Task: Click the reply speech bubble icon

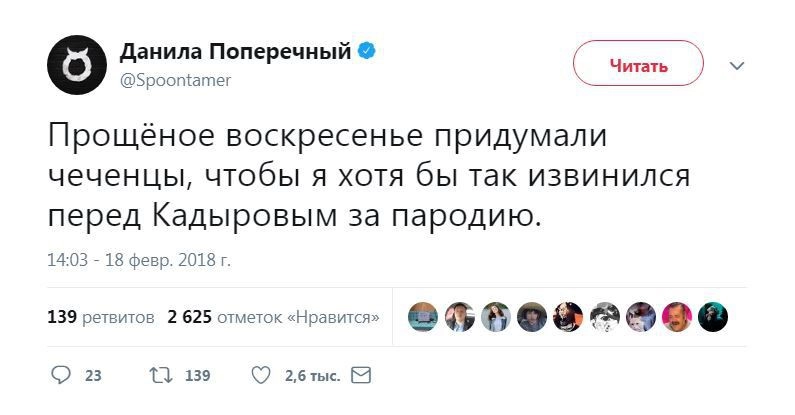Action: (x=62, y=376)
